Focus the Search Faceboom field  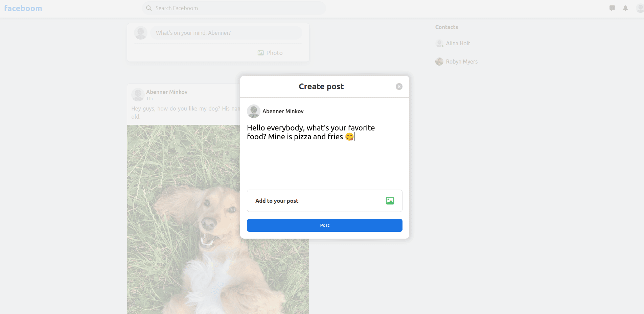(x=234, y=8)
